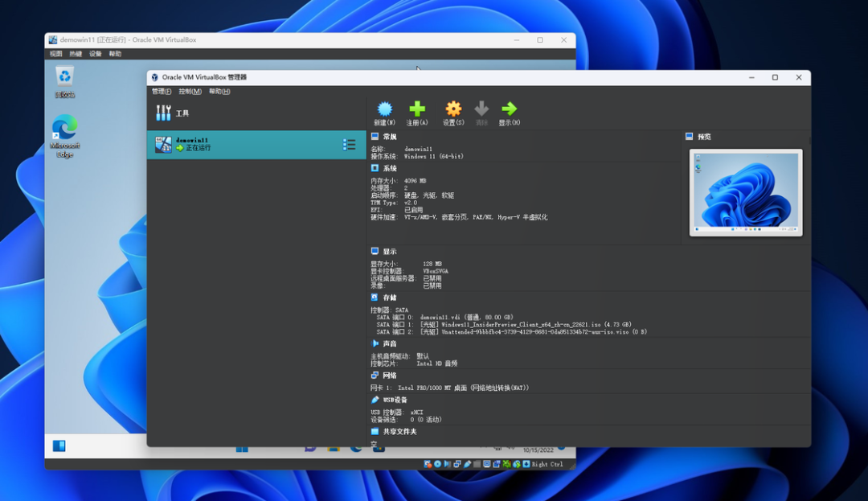Click the 预览 panel header icon
This screenshot has width=868, height=501.
pos(690,136)
